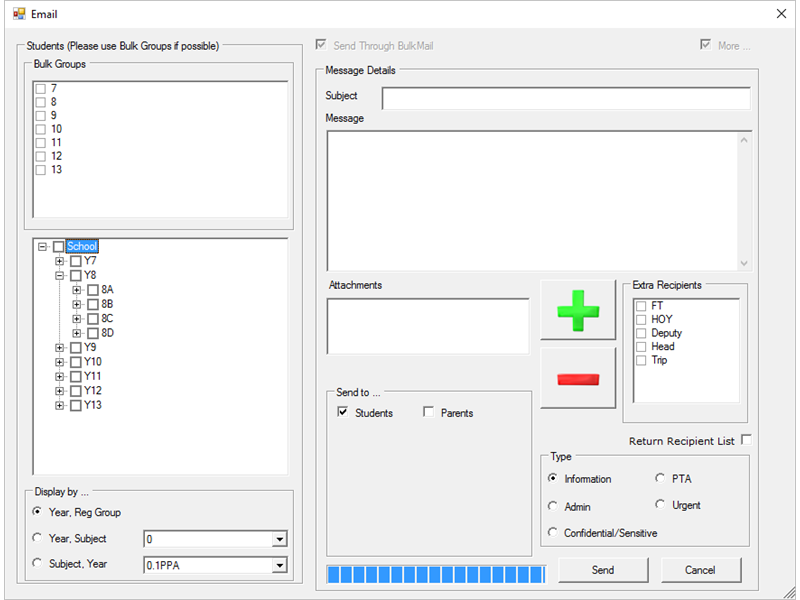
Task: Click the red minus remove attachment icon
Action: (x=578, y=378)
